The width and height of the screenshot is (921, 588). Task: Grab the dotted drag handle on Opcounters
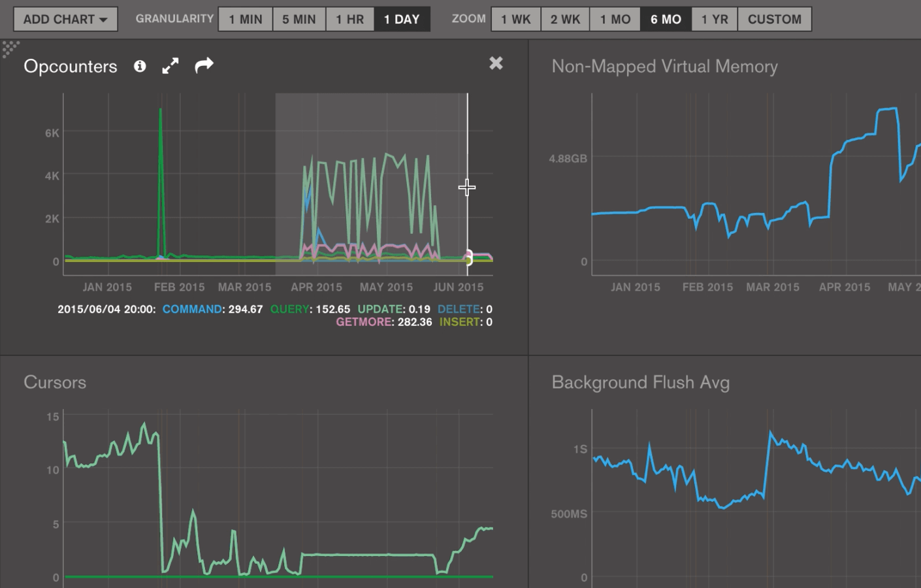(10, 48)
